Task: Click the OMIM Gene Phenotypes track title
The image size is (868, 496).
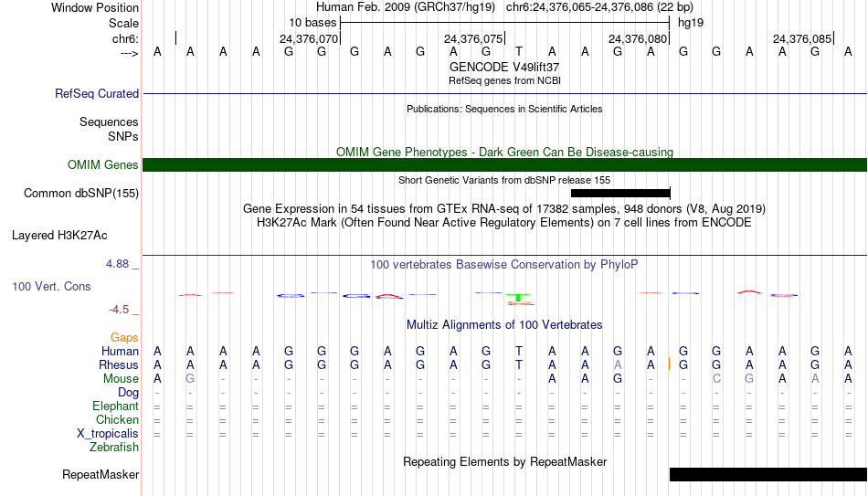Action: (504, 153)
